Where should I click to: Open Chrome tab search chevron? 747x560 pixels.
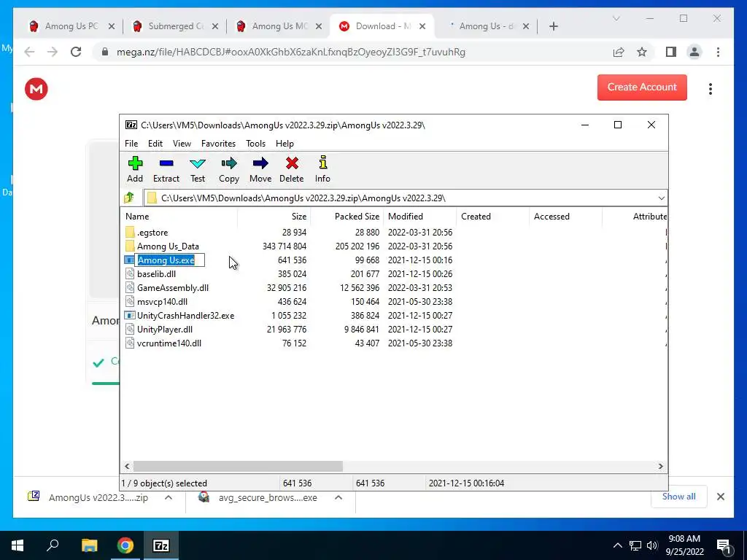click(x=616, y=18)
